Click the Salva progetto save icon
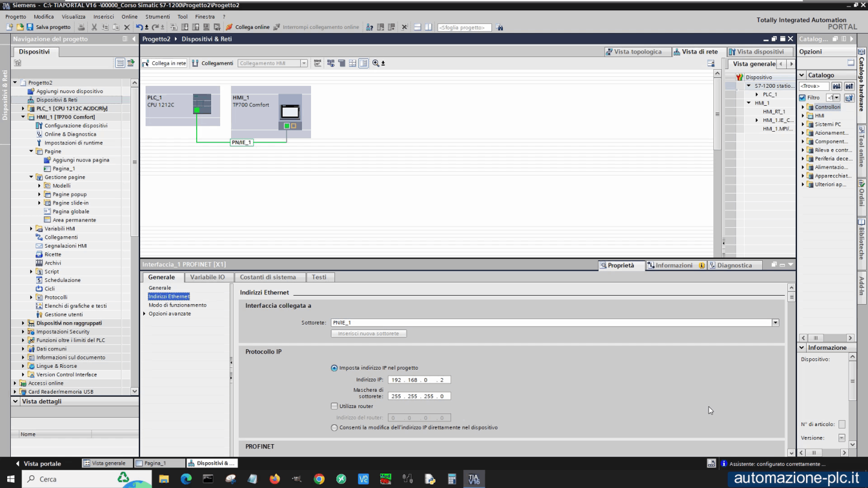This screenshot has height=488, width=868. pos(29,27)
